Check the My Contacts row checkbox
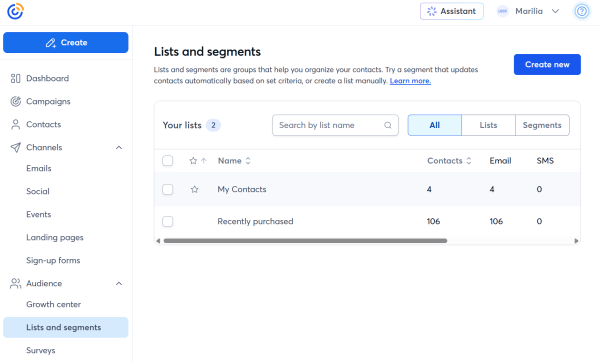This screenshot has height=363, width=599. click(x=167, y=189)
